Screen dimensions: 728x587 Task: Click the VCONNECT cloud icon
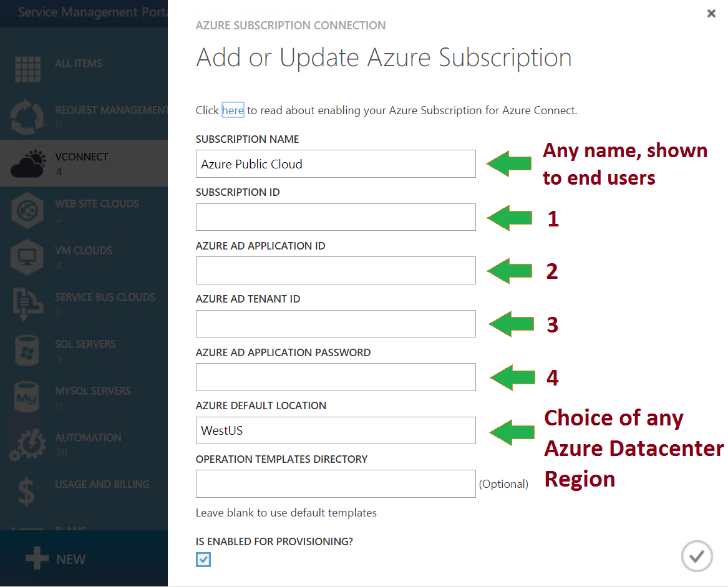pyautogui.click(x=27, y=163)
